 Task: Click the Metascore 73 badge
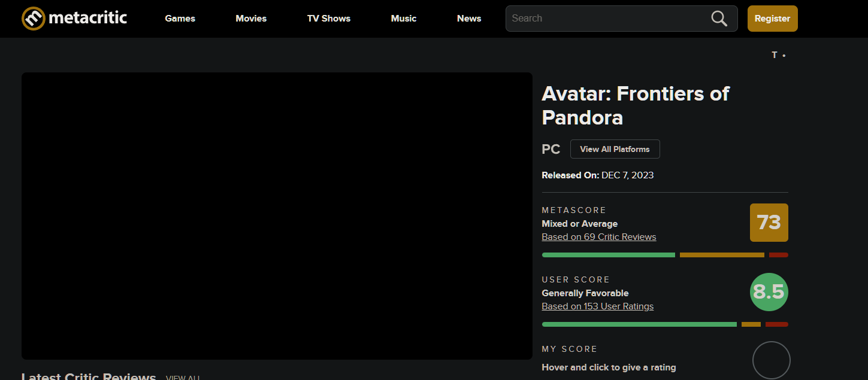pos(769,223)
